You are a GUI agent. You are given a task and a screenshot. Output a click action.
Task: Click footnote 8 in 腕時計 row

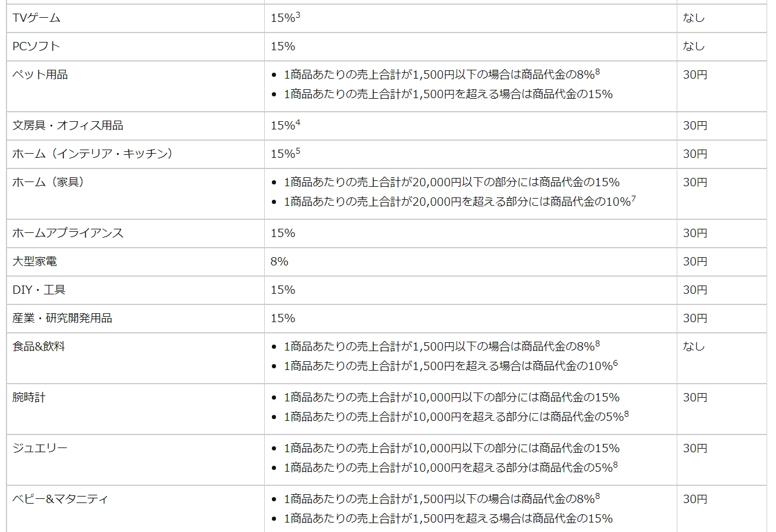[x=626, y=414]
